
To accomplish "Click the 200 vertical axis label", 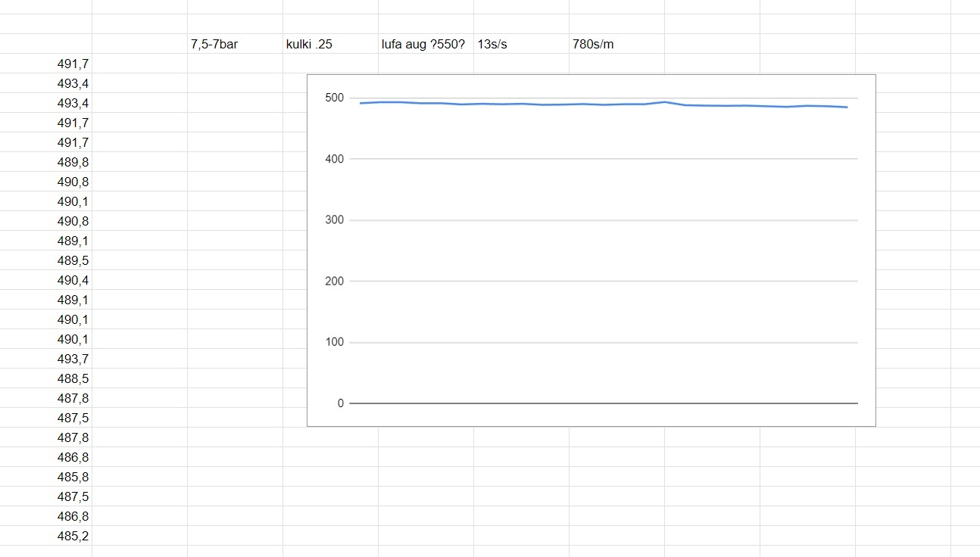I will pyautogui.click(x=334, y=281).
